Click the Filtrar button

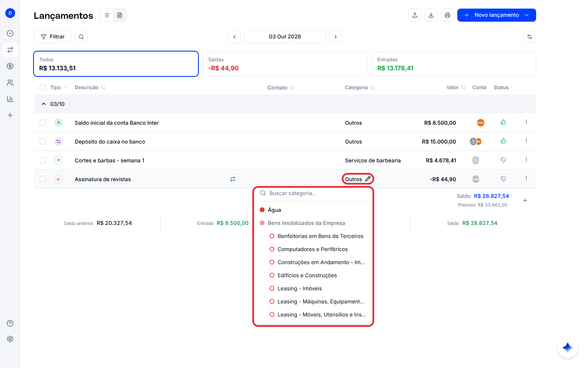[x=53, y=37]
